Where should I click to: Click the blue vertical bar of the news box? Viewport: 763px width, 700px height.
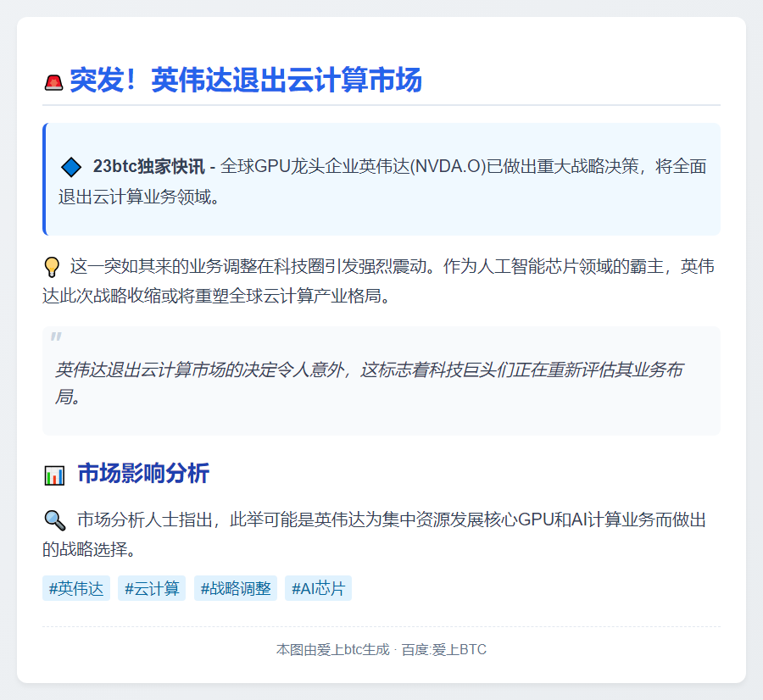coord(44,179)
